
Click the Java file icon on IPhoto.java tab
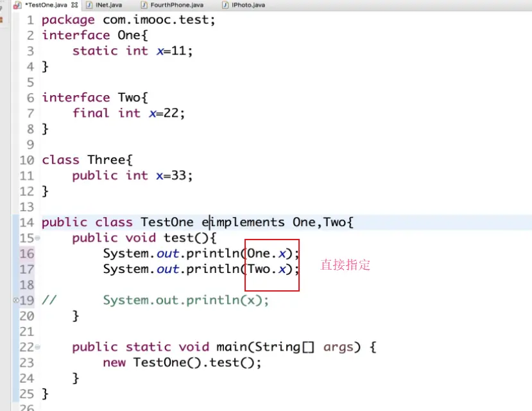[x=225, y=5]
